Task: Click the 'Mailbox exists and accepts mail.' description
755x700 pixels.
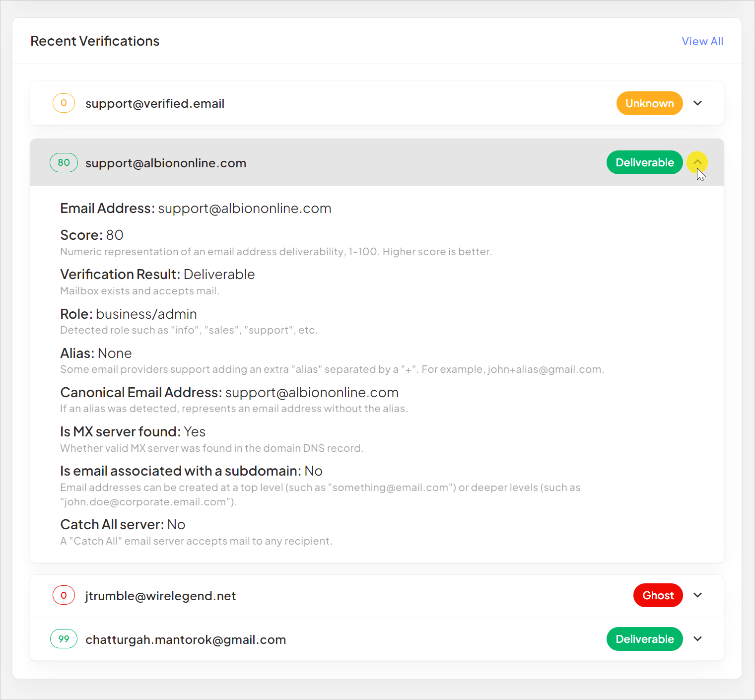Action: [139, 291]
